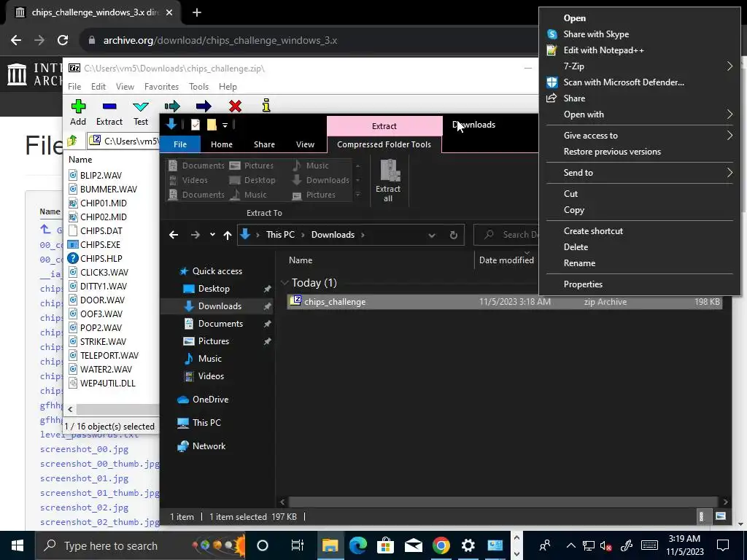This screenshot has width=747, height=560.
Task: Open screenshot_01_thumb.jpg link
Action: click(x=100, y=493)
